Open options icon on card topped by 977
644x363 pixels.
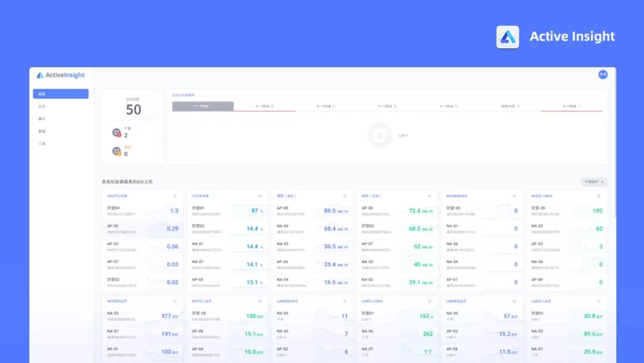(175, 302)
